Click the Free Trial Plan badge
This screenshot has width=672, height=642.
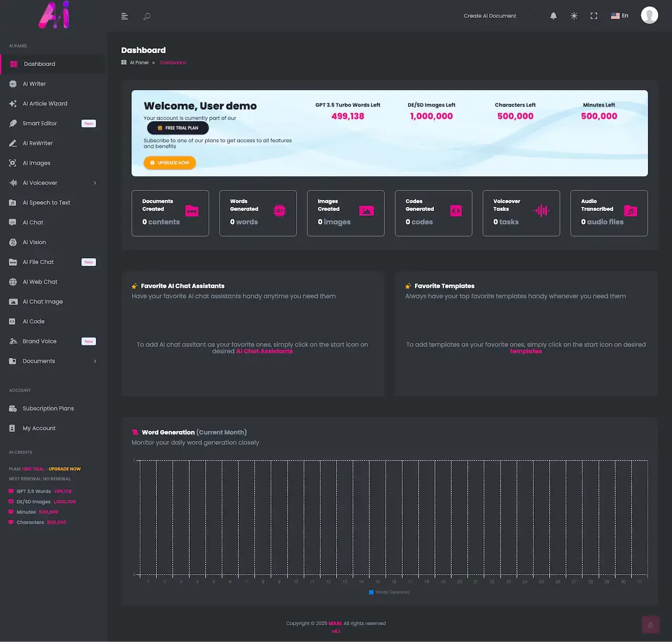pos(178,128)
